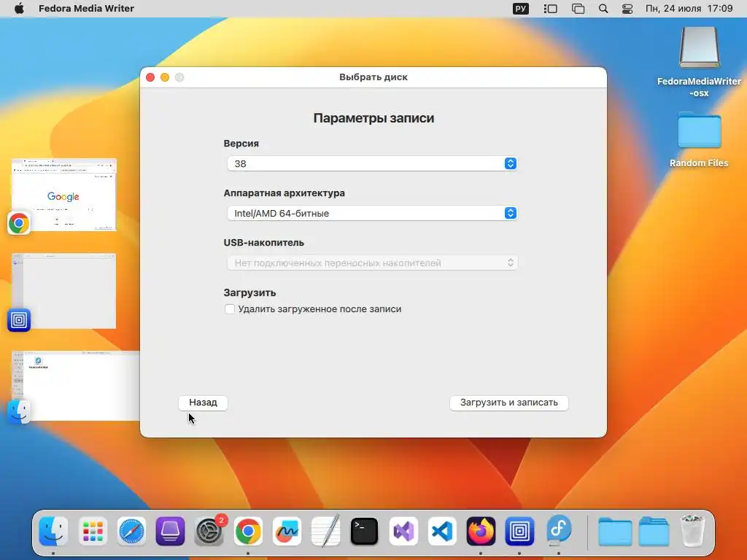Open Terminal from the Dock
Screen dimensions: 747x560
coord(365,531)
